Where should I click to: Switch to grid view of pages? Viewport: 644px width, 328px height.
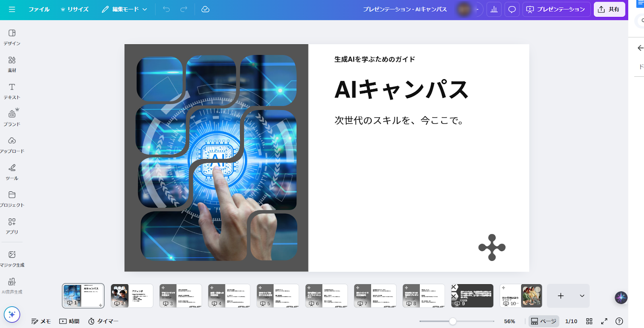pyautogui.click(x=589, y=321)
